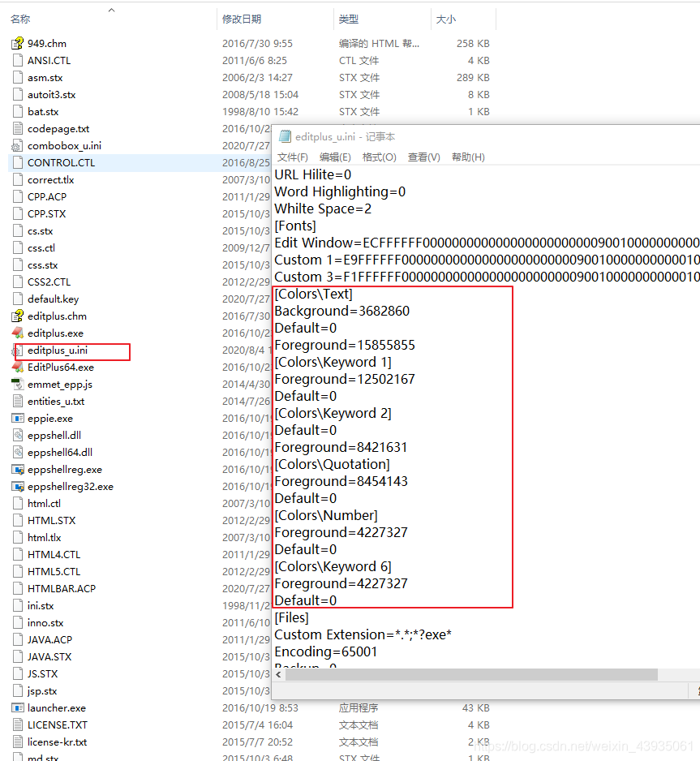
Task: Open the 文件(F) menu in Notepad
Action: (293, 157)
